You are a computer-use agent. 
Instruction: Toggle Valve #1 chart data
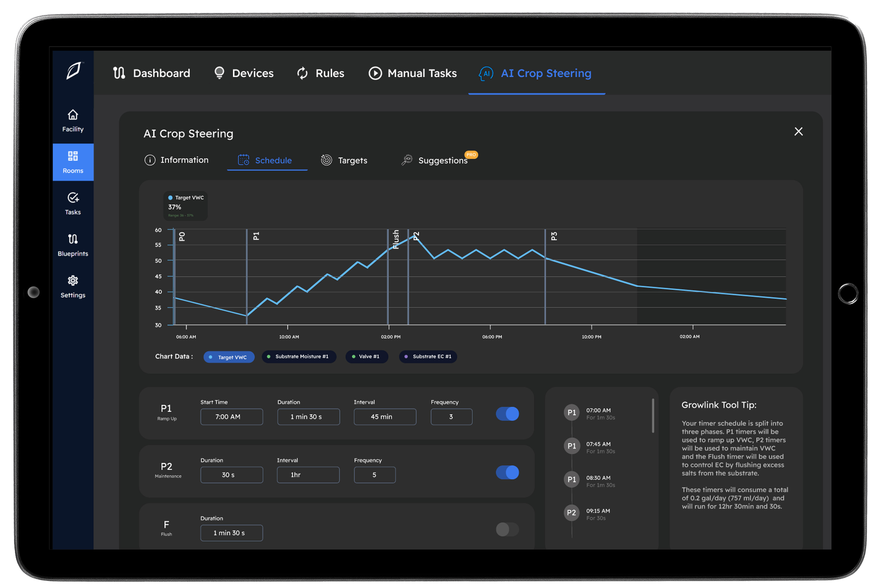pyautogui.click(x=366, y=357)
